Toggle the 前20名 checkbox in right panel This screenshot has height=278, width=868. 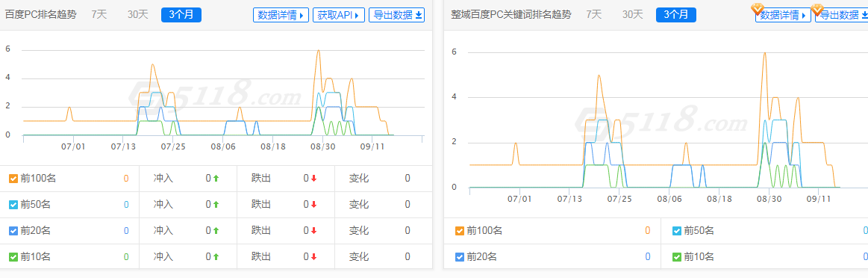(x=460, y=257)
